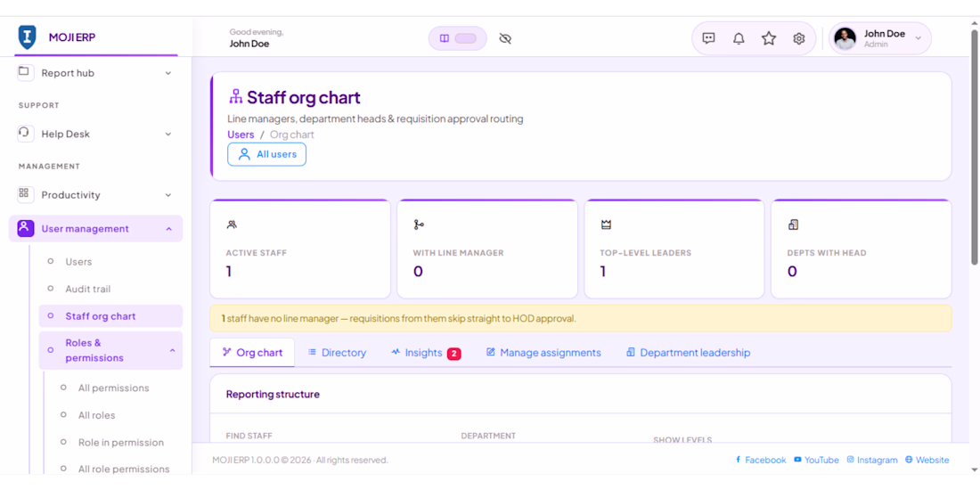Click the no line manager warning banner
Image resolution: width=980 pixels, height=490 pixels.
click(581, 318)
